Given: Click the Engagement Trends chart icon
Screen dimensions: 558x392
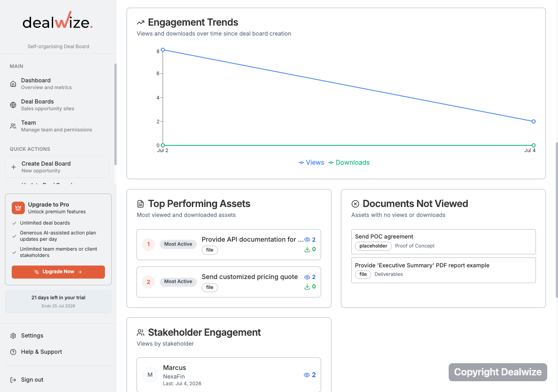Looking at the screenshot, I should [x=141, y=23].
